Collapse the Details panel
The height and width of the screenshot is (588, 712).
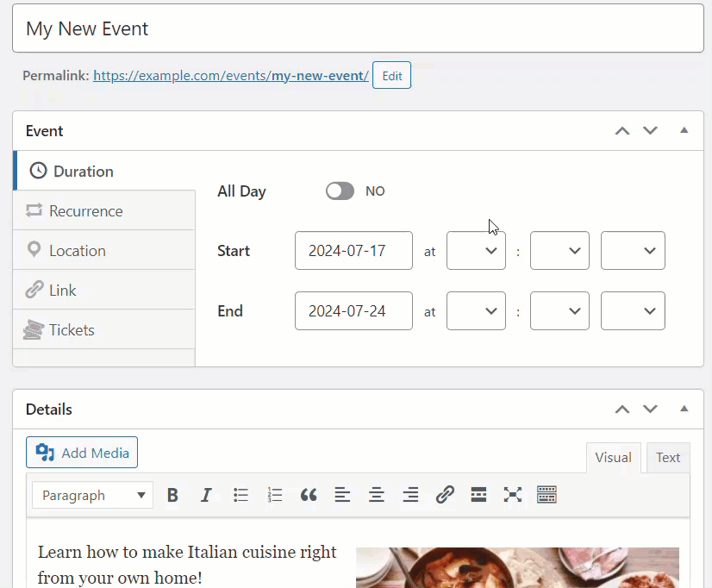pos(684,409)
